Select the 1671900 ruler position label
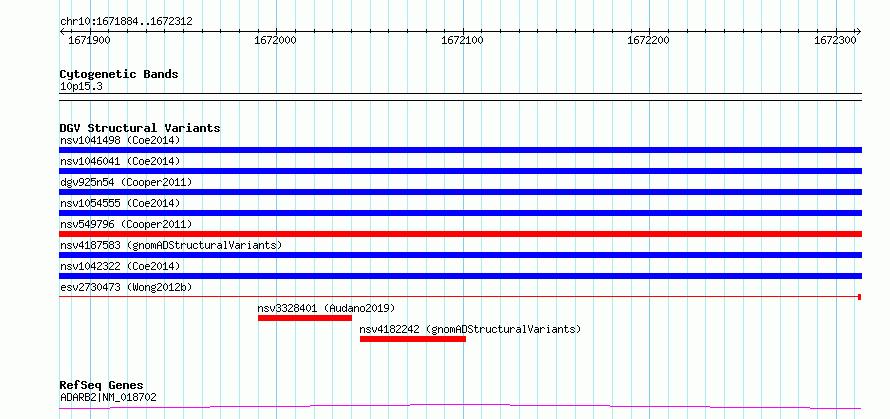 click(x=90, y=40)
